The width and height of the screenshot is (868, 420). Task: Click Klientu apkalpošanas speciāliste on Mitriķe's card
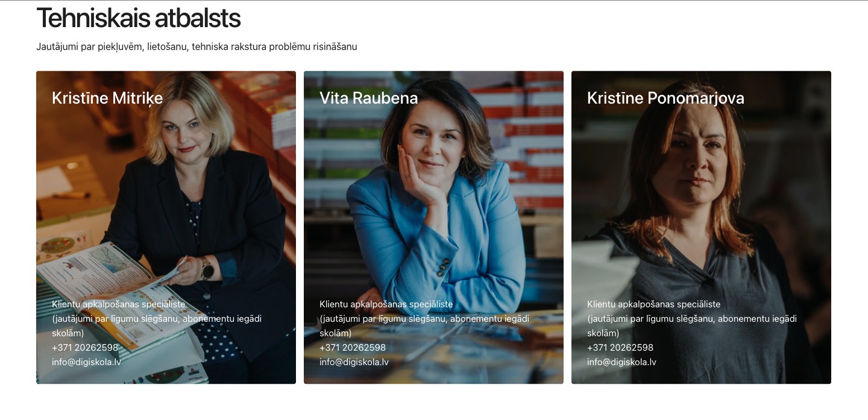pyautogui.click(x=119, y=304)
